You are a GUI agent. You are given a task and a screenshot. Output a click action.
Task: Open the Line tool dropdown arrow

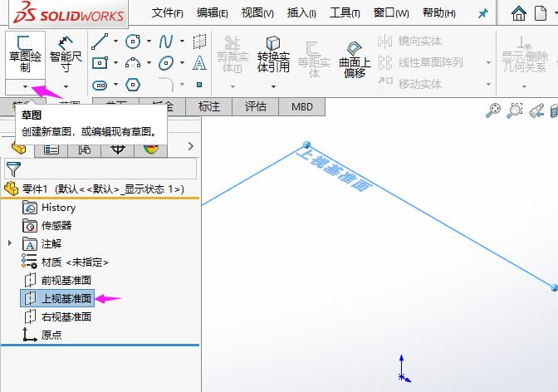click(x=115, y=42)
